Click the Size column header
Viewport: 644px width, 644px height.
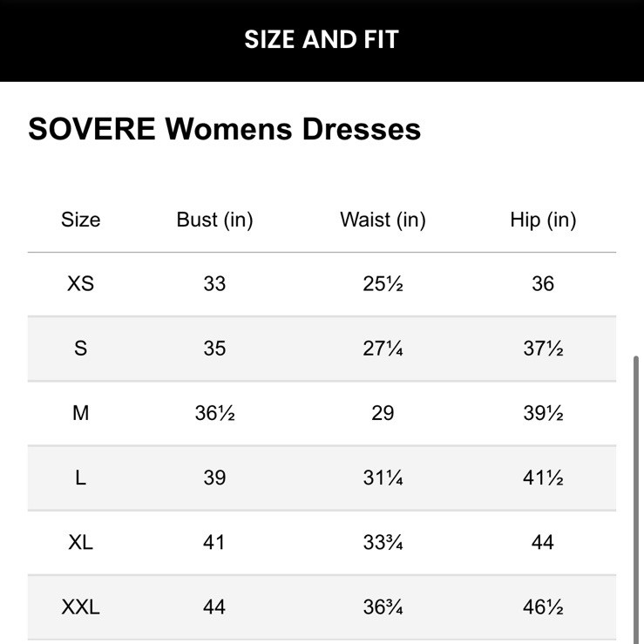(x=80, y=220)
